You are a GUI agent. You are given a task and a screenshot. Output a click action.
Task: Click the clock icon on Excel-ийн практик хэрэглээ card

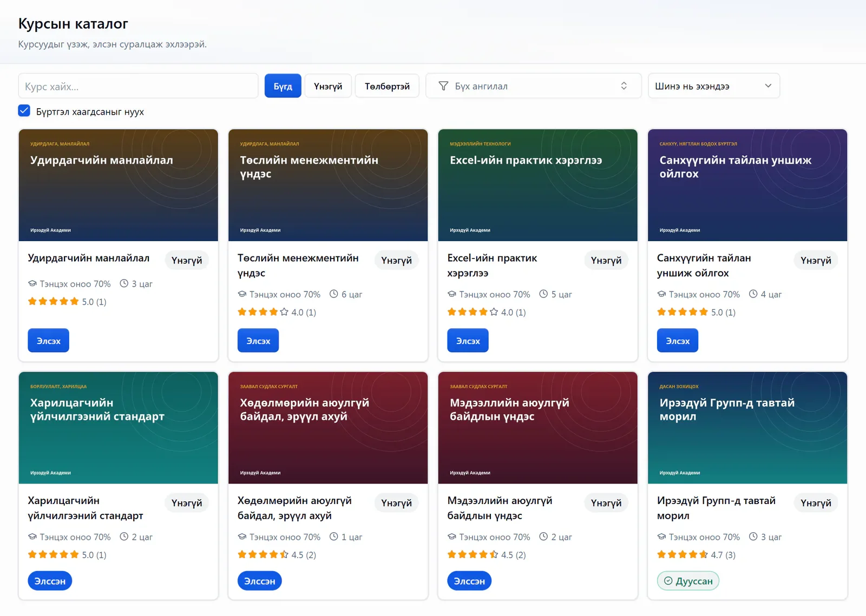(x=543, y=294)
